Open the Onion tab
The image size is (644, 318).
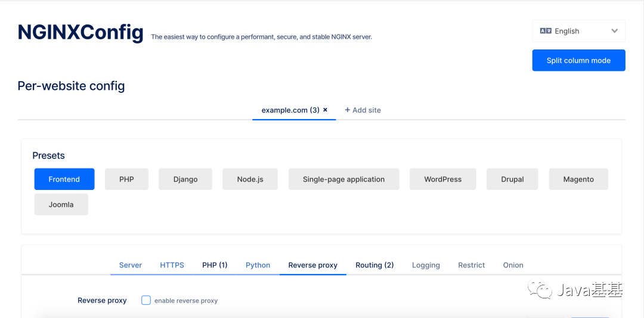(513, 265)
